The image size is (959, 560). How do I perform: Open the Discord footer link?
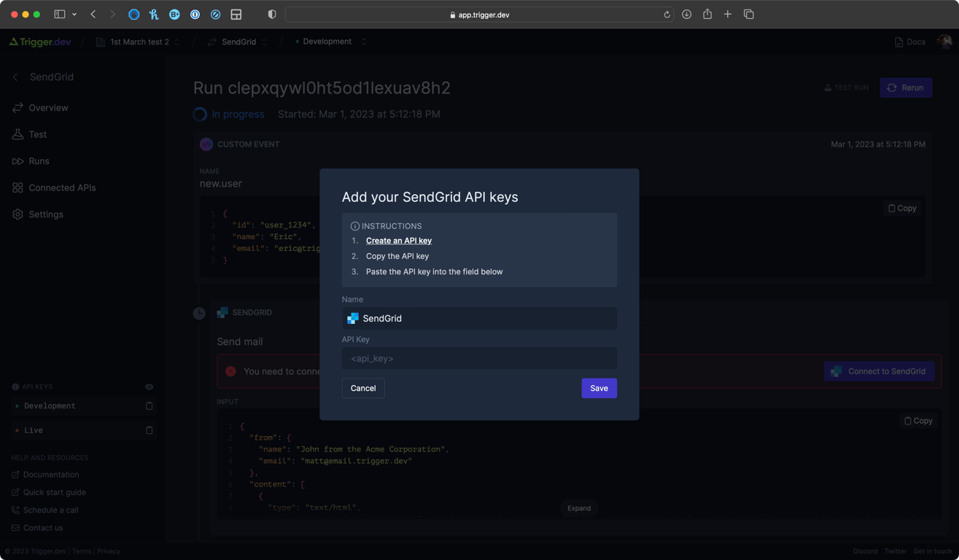point(865,551)
